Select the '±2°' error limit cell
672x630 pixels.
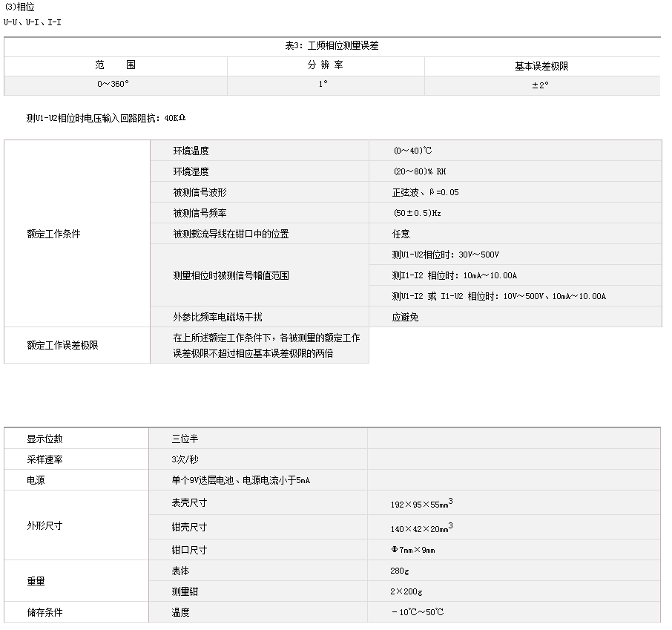541,85
